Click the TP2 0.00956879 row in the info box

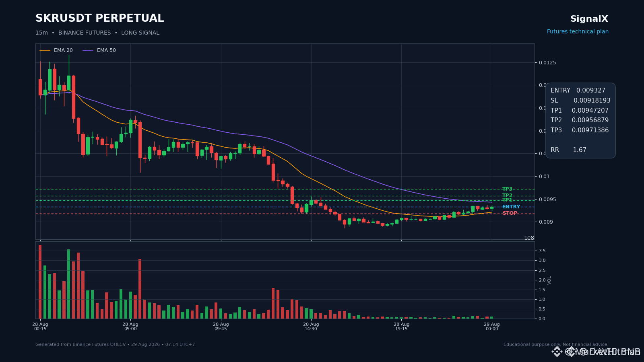point(580,120)
